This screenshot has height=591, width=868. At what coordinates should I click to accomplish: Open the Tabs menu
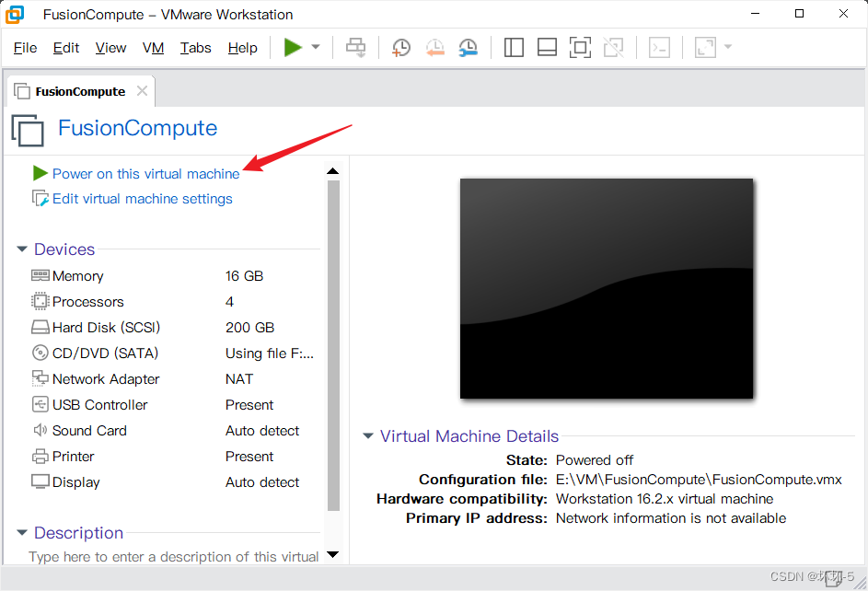(195, 48)
